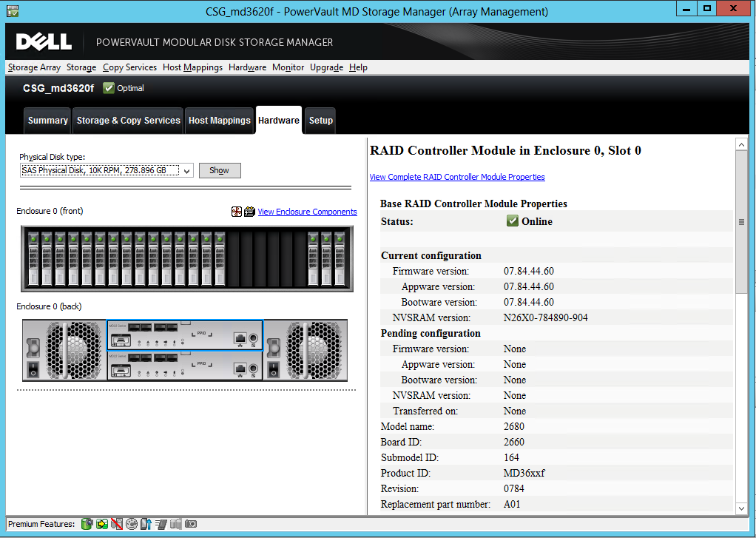Screen dimensions: 756x538
Task: Open the Monitor menu
Action: coord(288,67)
